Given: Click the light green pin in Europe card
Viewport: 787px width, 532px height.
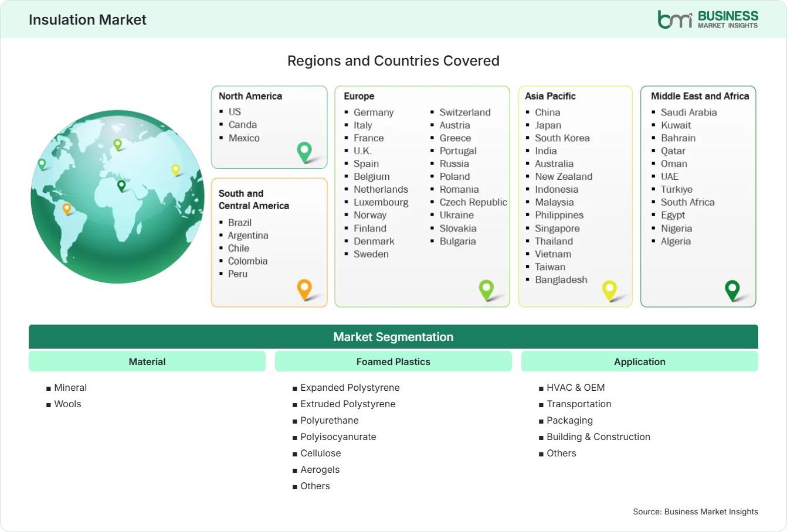Looking at the screenshot, I should [486, 289].
